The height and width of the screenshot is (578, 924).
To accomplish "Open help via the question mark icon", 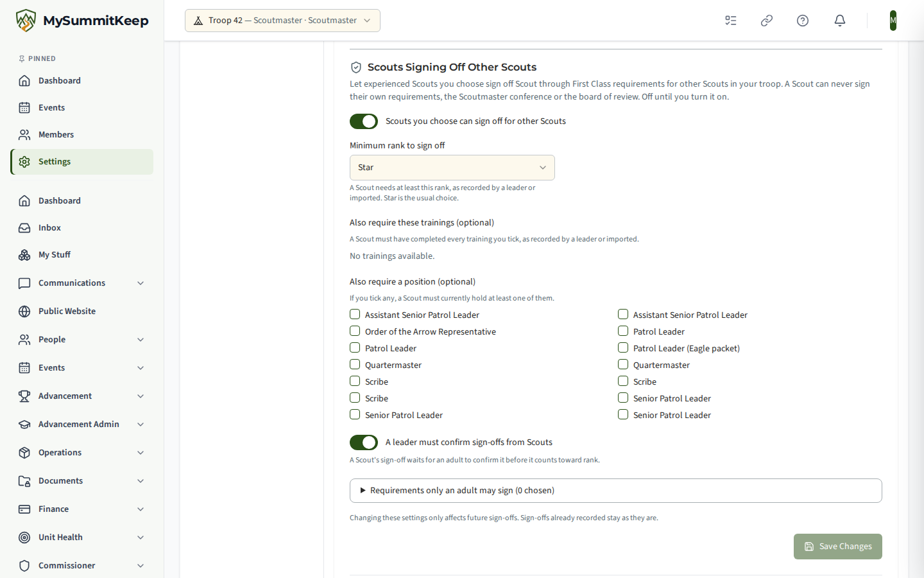I will [803, 21].
